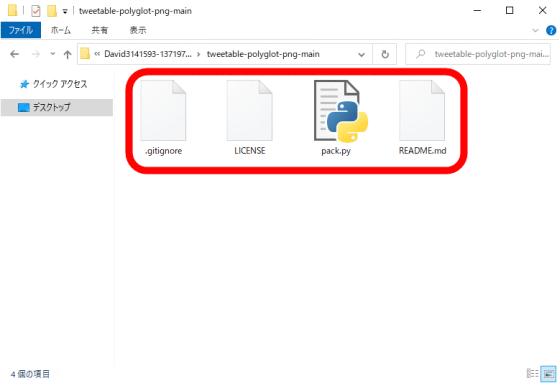
Task: Refresh the folder with the refresh icon
Action: tap(385, 54)
